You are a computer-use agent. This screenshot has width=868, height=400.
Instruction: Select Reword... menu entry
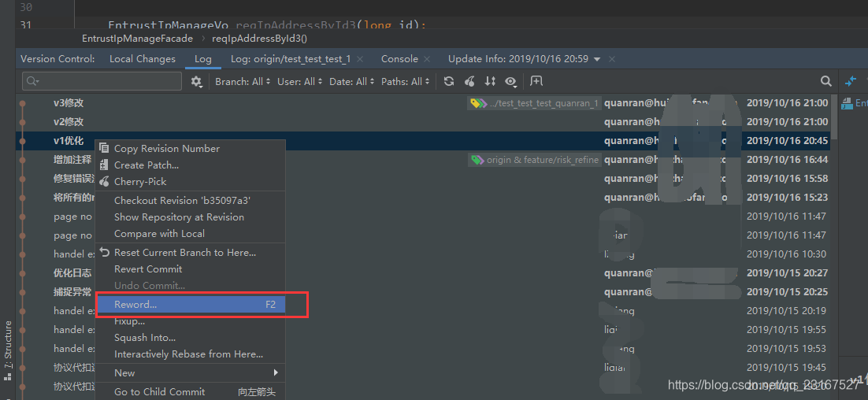(x=191, y=304)
